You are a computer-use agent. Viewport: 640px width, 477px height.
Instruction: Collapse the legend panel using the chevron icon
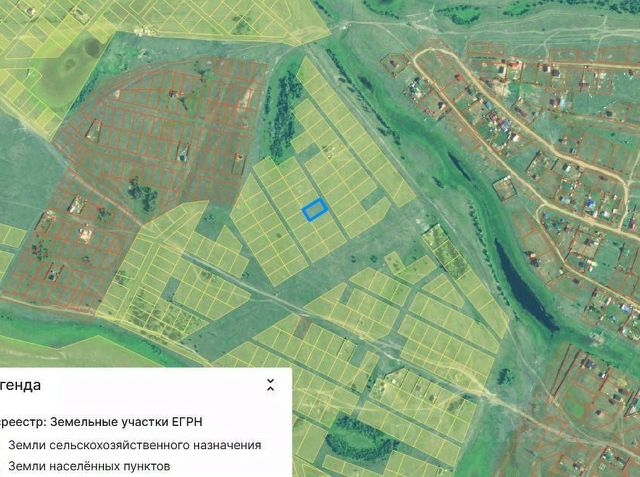[270, 385]
